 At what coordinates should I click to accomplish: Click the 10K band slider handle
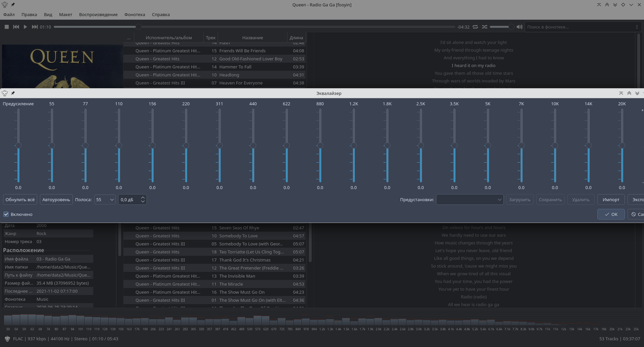[555, 145]
